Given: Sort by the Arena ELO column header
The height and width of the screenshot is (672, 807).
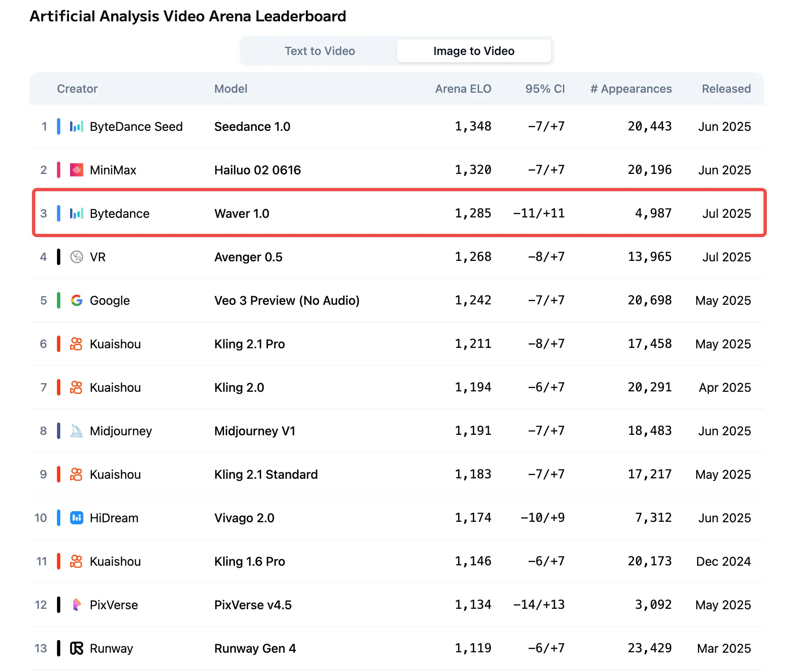Looking at the screenshot, I should [x=463, y=89].
